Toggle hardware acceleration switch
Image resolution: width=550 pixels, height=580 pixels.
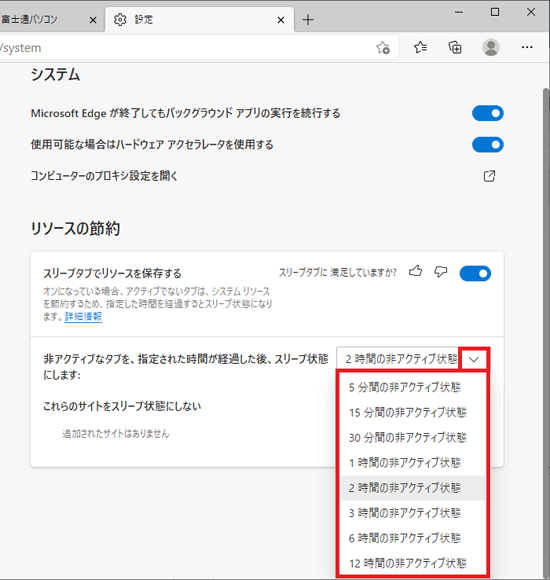pos(487,145)
